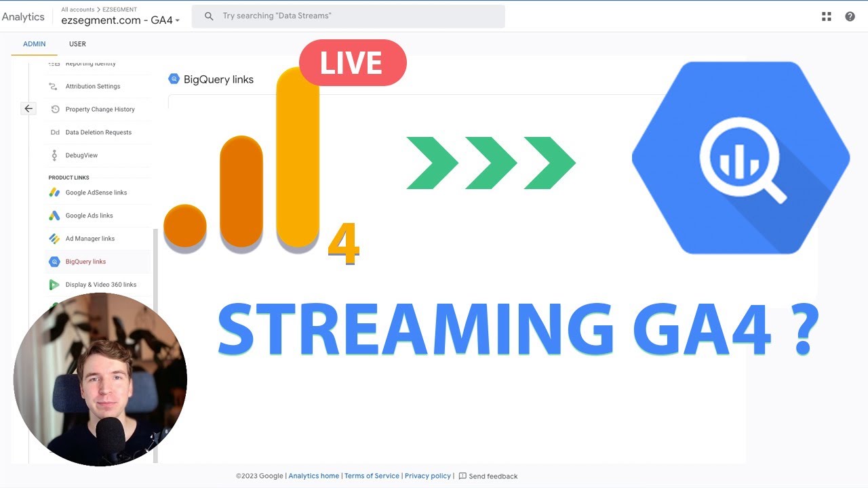Click the Data Deletion Requests Dd icon

coord(55,132)
